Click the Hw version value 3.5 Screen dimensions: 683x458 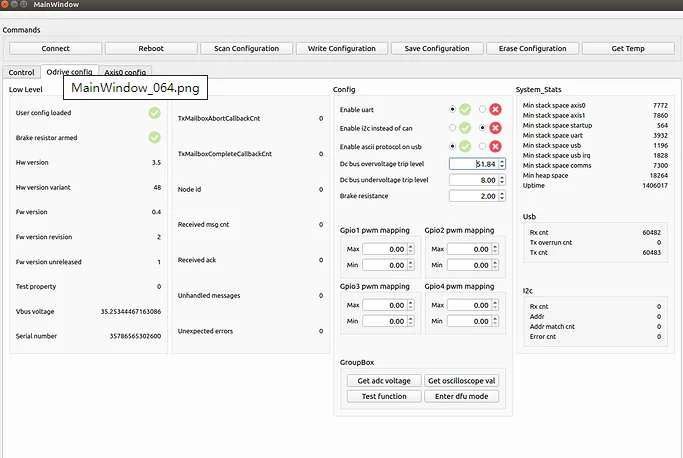point(156,162)
